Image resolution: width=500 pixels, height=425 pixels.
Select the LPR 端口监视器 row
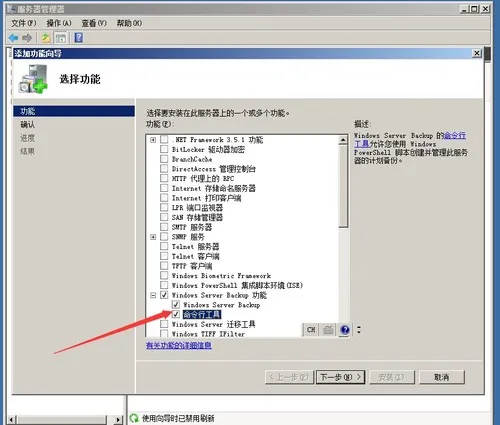click(x=197, y=208)
